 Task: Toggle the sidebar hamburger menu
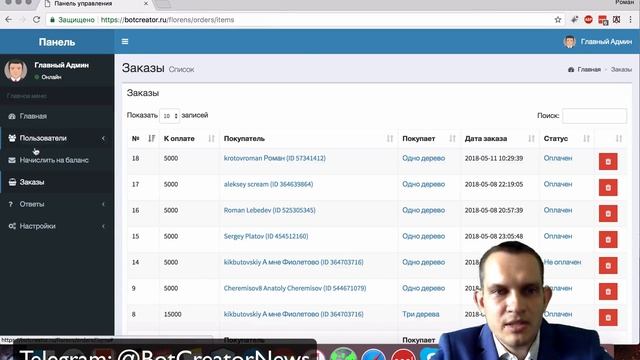125,42
